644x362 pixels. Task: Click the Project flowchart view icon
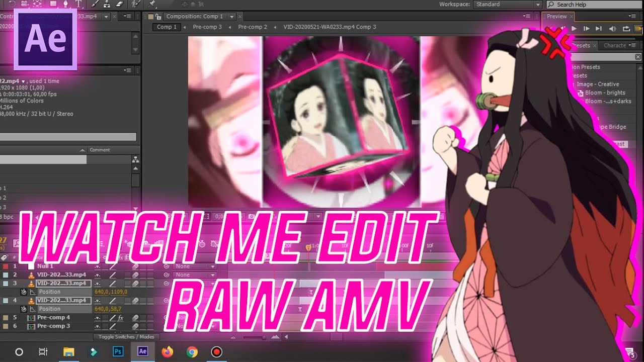(135, 160)
